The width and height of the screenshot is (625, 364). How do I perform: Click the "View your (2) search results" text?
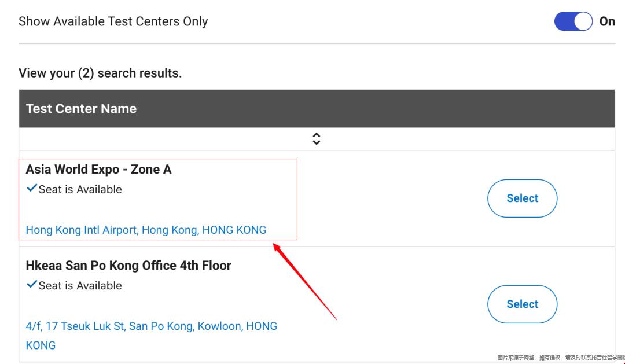coord(100,73)
